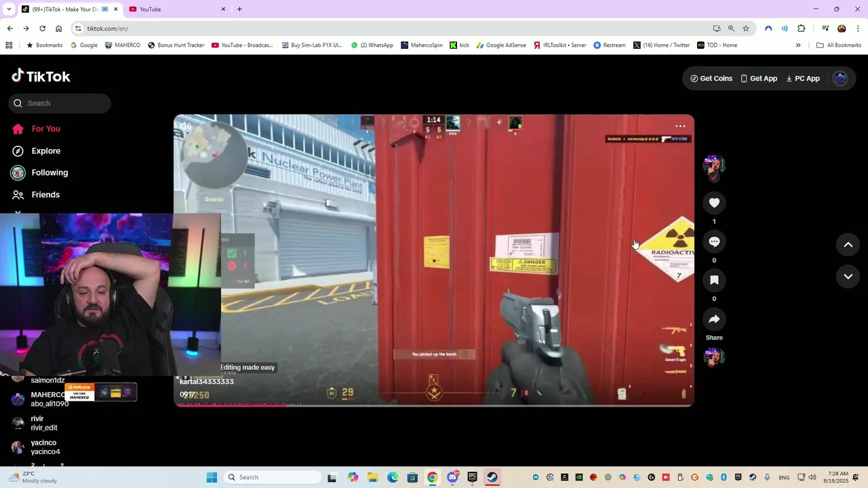868x488 pixels.
Task: Open the yacinco followed account
Action: [x=45, y=447]
